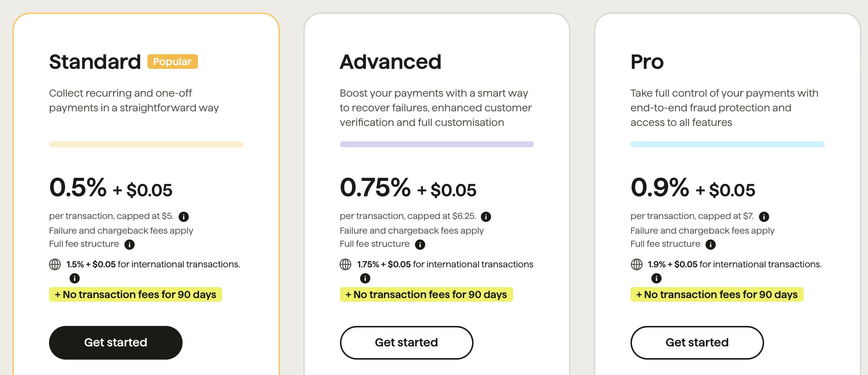The height and width of the screenshot is (375, 868).
Task: Click globe icon in Standard plan
Action: [55, 264]
